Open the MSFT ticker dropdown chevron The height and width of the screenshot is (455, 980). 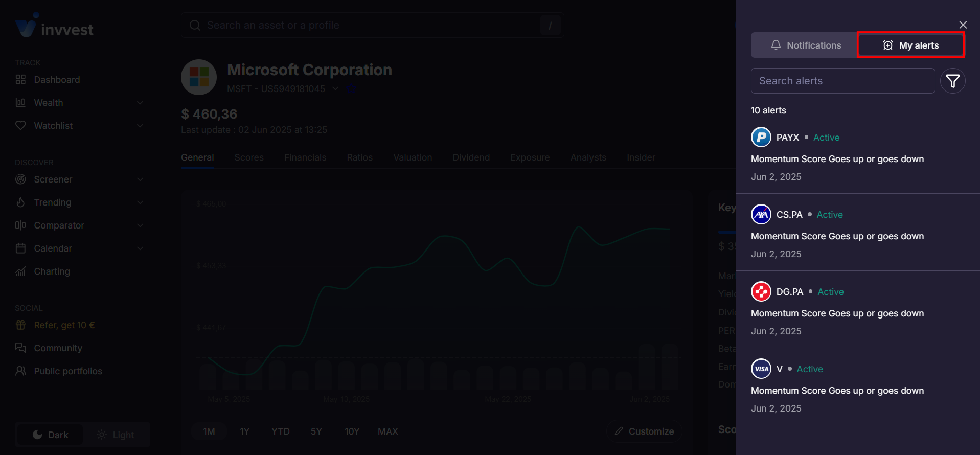coord(335,88)
